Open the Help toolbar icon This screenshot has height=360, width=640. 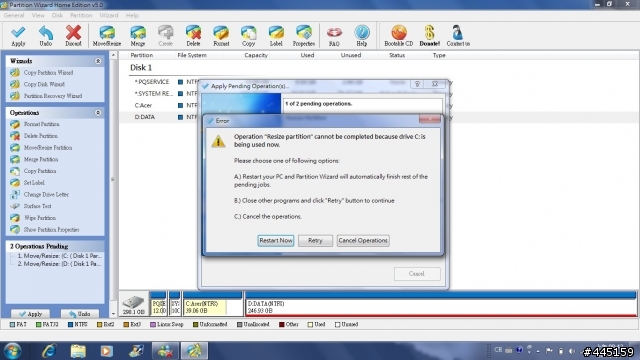tap(362, 36)
